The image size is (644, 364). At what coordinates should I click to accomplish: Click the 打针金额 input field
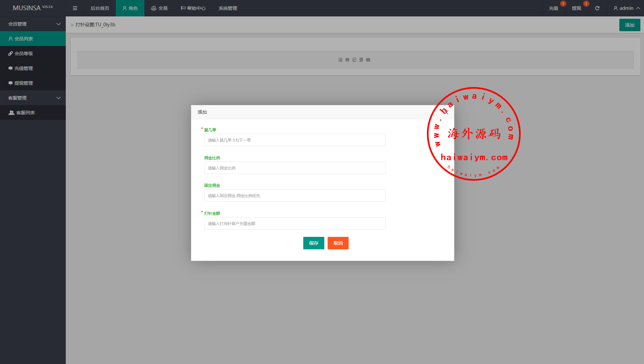294,223
